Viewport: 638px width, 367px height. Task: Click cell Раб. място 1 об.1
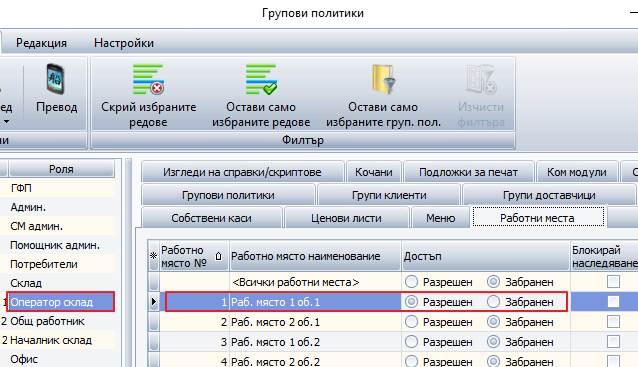tap(315, 302)
